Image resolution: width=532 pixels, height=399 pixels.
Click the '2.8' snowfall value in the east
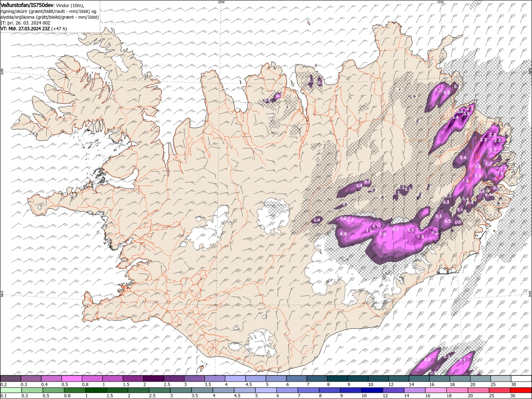(x=498, y=141)
